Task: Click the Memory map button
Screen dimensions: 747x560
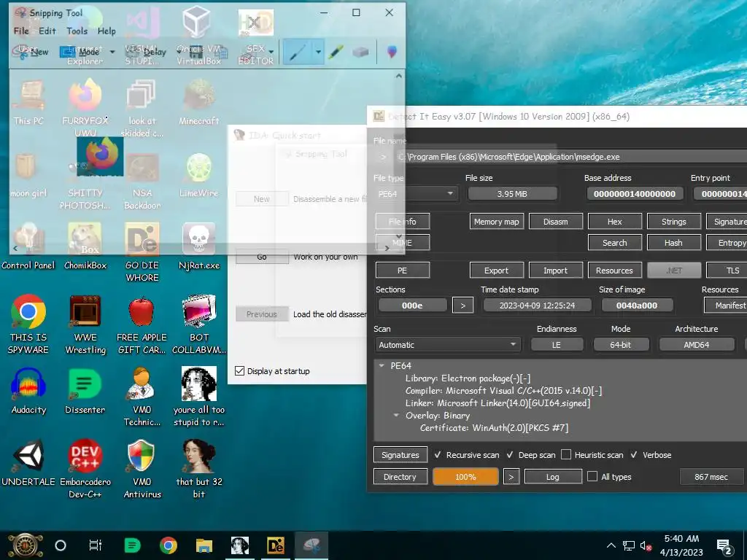Action: 496,222
